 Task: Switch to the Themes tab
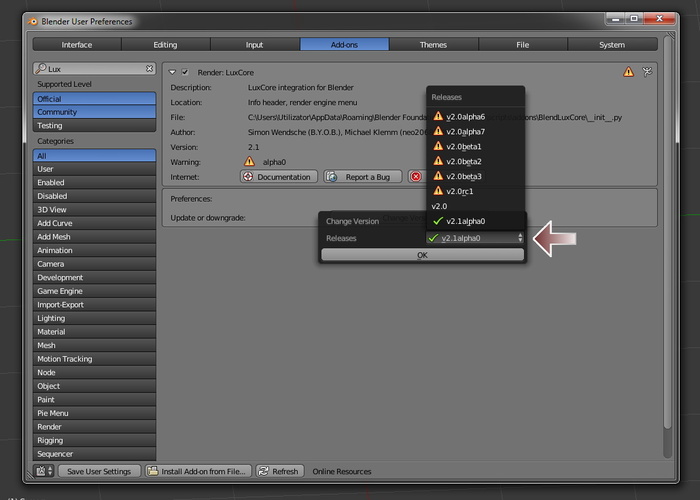pos(433,44)
